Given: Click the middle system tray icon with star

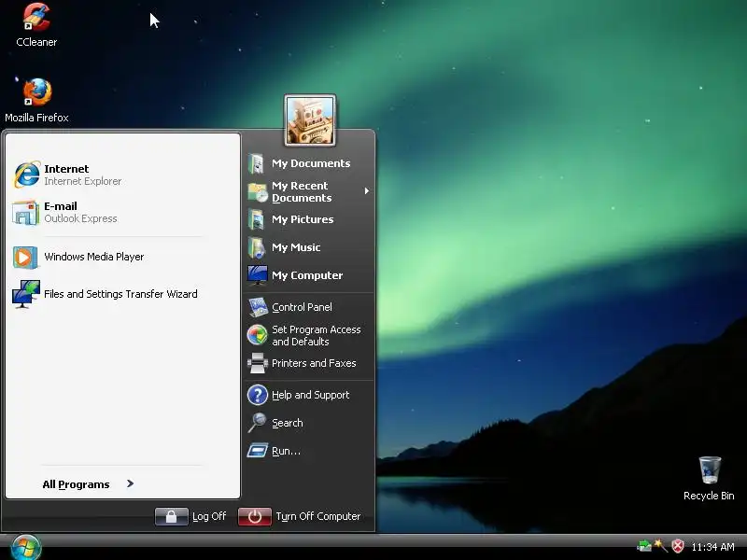Looking at the screenshot, I should [660, 546].
